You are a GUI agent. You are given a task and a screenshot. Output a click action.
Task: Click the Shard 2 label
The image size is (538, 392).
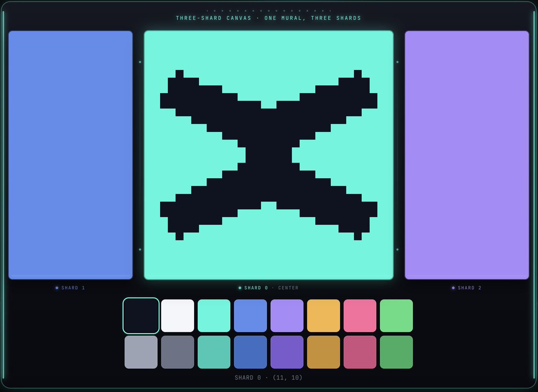coord(467,288)
